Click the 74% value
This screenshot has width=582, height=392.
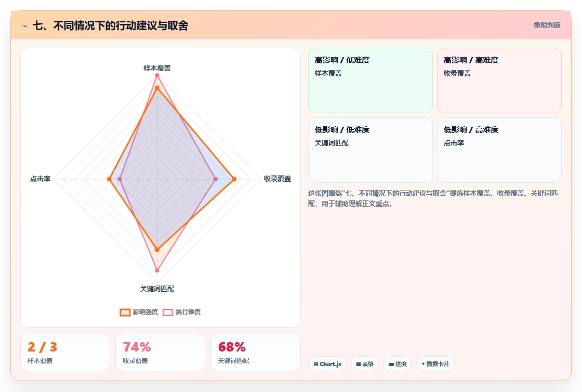[137, 347]
